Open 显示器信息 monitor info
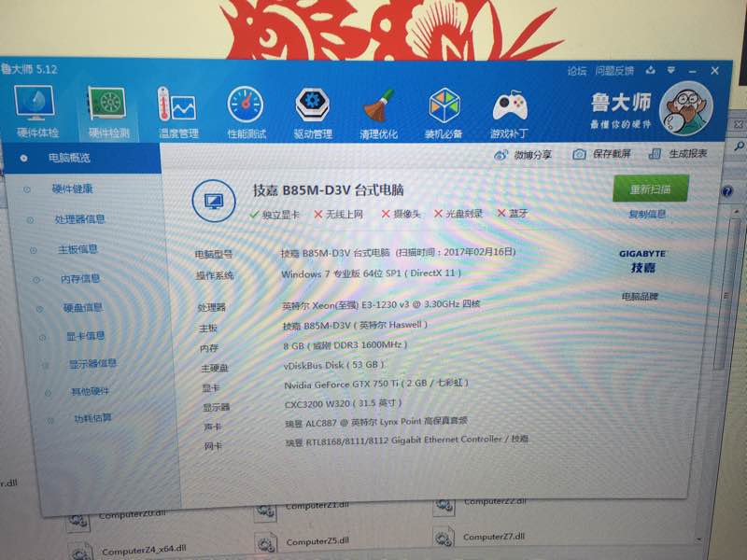 pos(92,364)
